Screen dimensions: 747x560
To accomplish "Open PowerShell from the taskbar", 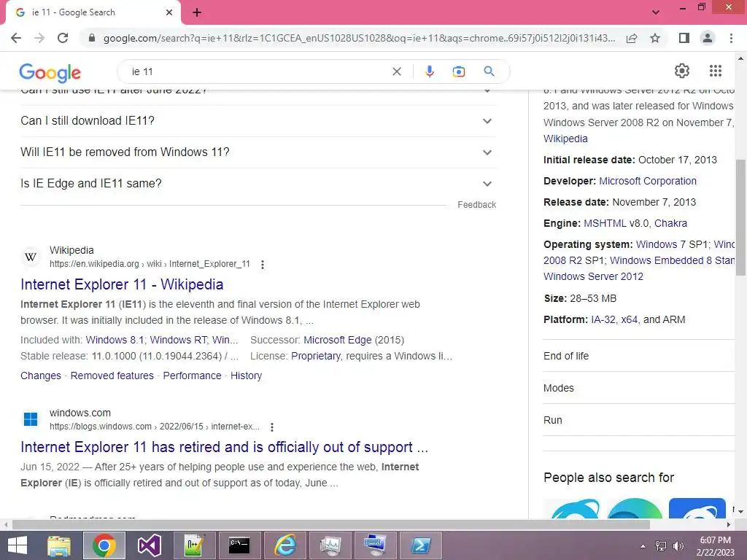I will (421, 545).
